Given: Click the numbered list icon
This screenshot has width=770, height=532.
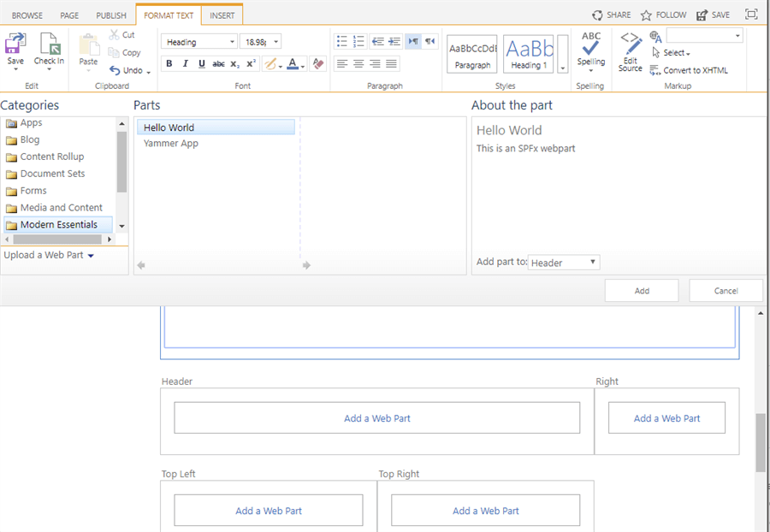Looking at the screenshot, I should pyautogui.click(x=358, y=40).
